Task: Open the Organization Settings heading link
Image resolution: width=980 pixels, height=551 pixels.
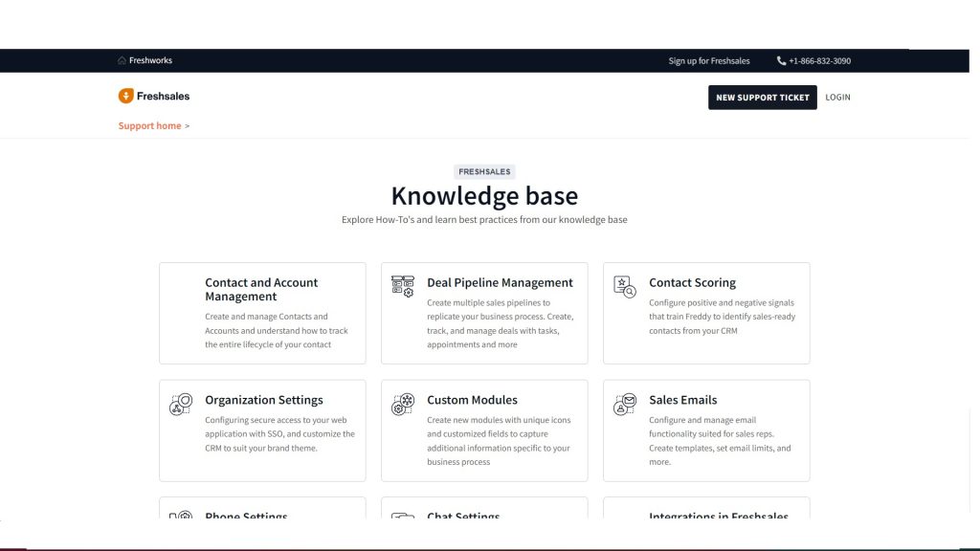Action: point(264,400)
